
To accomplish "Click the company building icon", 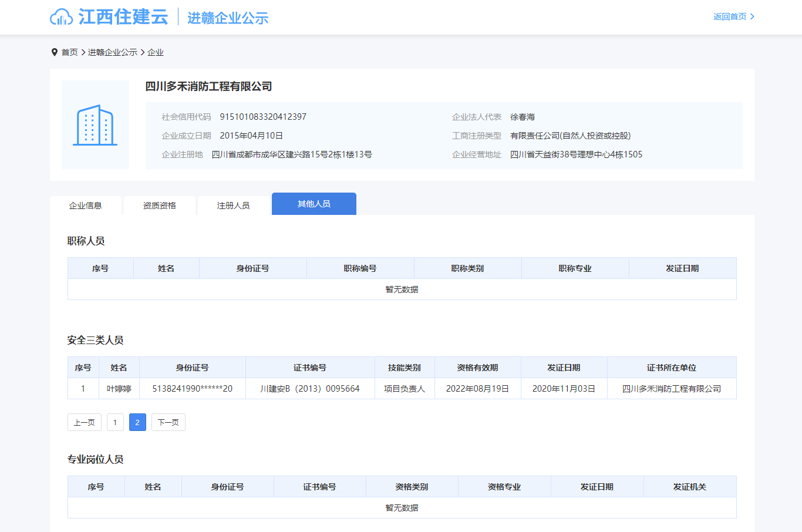I will pos(95,125).
